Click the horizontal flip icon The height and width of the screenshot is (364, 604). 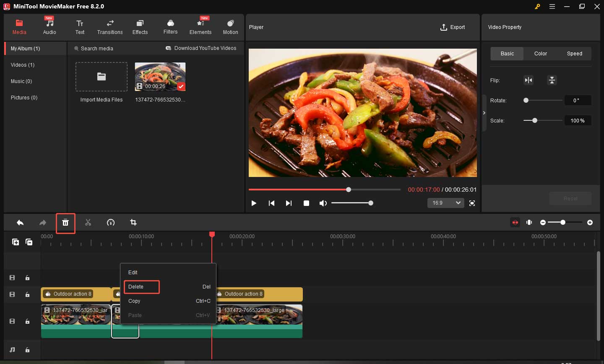(x=528, y=80)
